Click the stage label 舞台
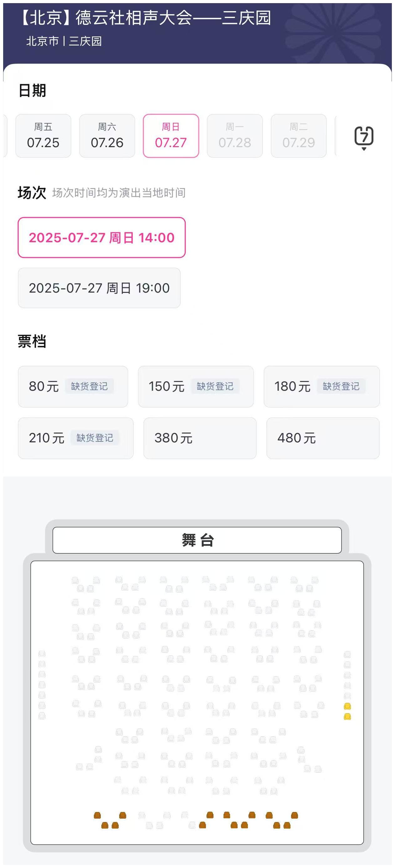 click(x=197, y=540)
